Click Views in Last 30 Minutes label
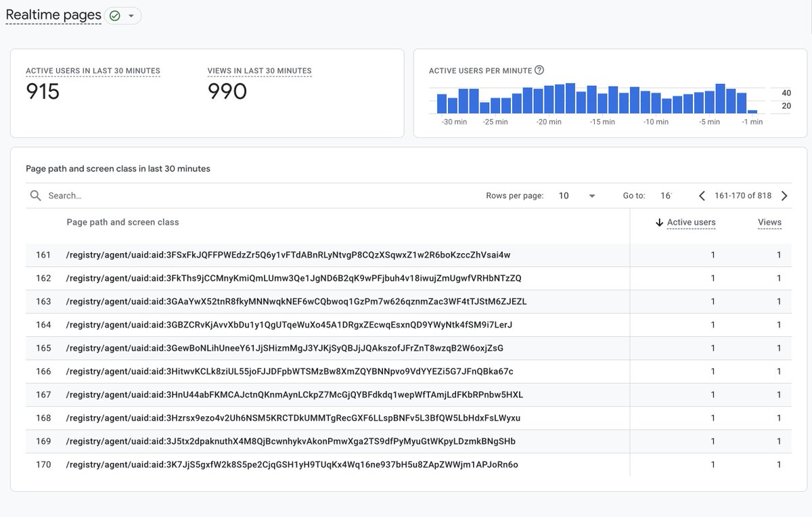Image resolution: width=812 pixels, height=517 pixels. [259, 70]
